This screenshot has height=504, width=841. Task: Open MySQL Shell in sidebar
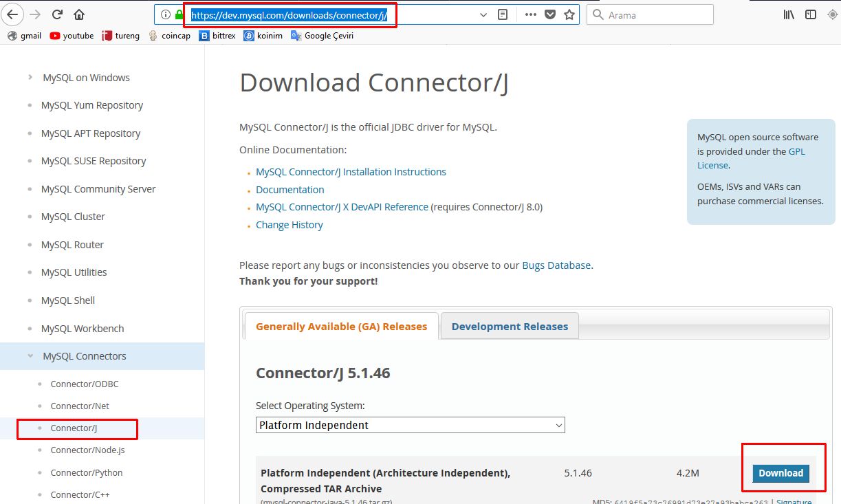(68, 300)
